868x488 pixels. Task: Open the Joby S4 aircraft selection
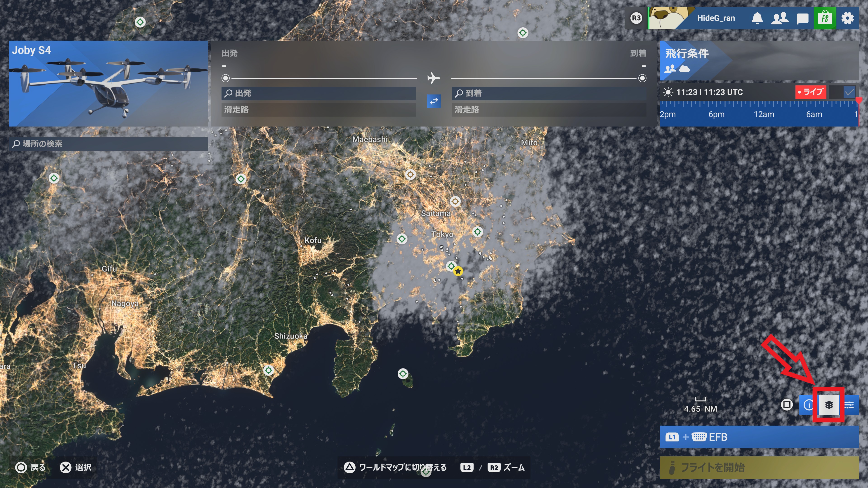pyautogui.click(x=108, y=84)
